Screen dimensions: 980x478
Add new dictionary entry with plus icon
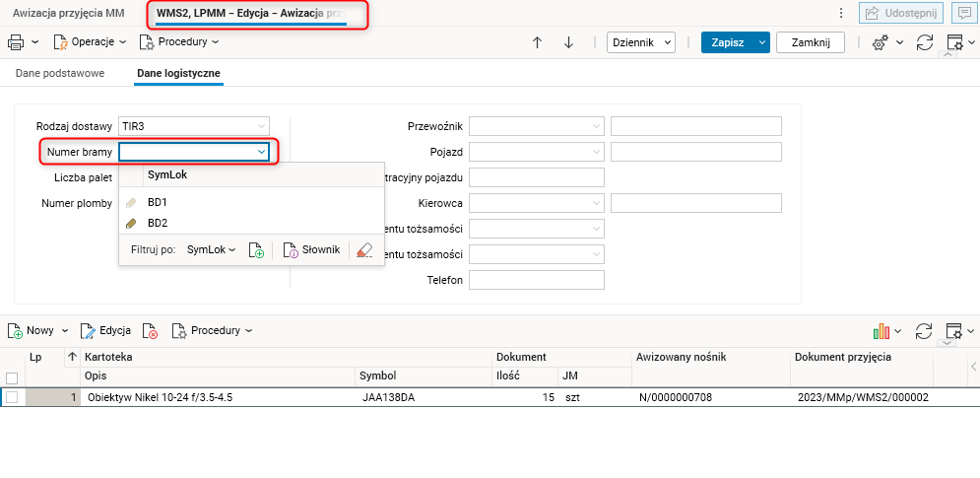pyautogui.click(x=256, y=250)
